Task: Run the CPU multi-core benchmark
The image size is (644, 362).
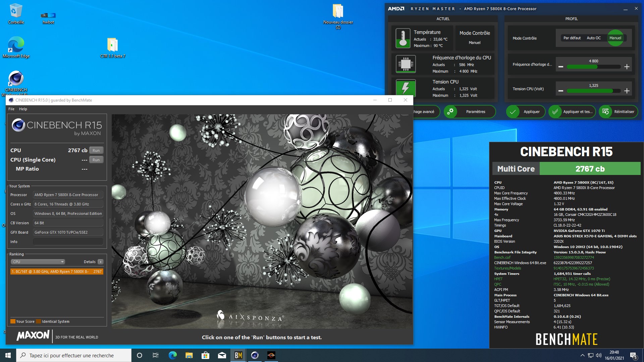Action: pos(96,150)
